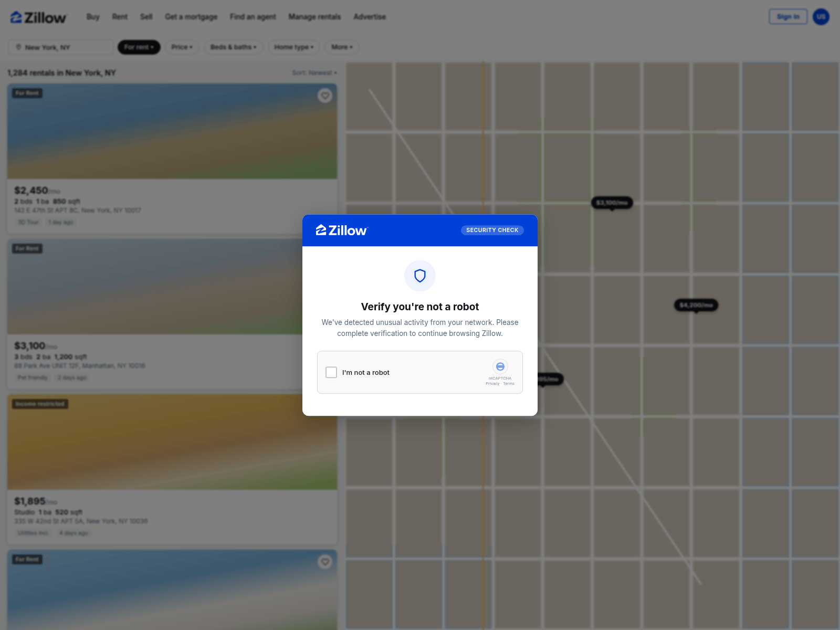Click "Studio 1 ba 520 sqft" details
The image size is (840, 630).
pos(48,512)
